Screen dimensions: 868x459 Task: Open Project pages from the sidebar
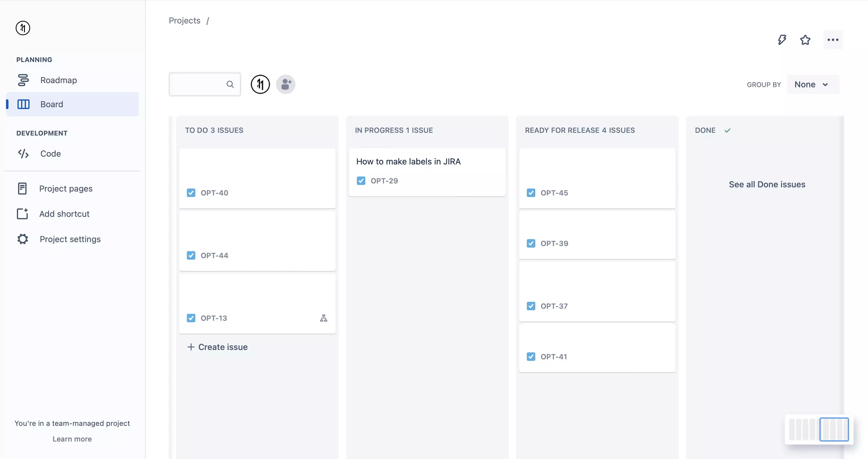click(66, 189)
